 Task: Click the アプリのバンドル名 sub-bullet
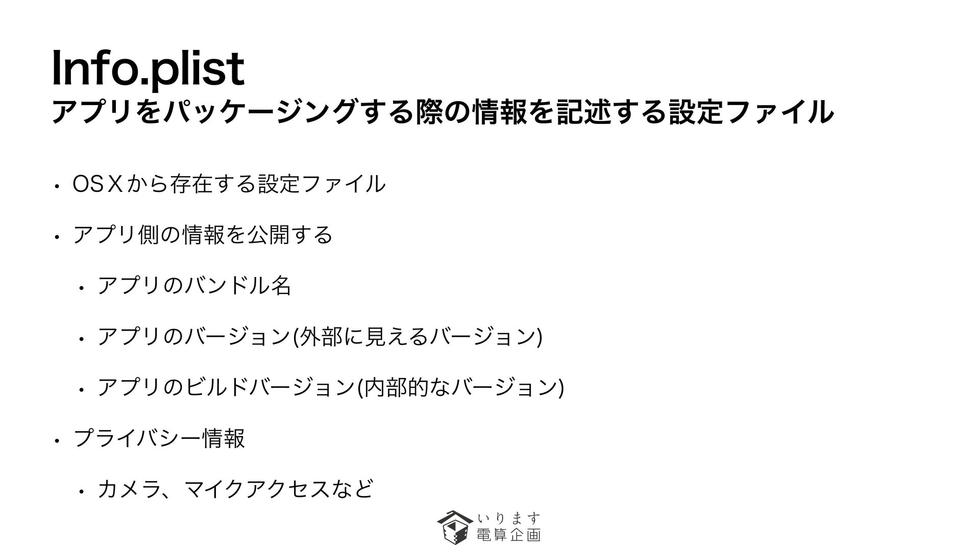point(194,286)
